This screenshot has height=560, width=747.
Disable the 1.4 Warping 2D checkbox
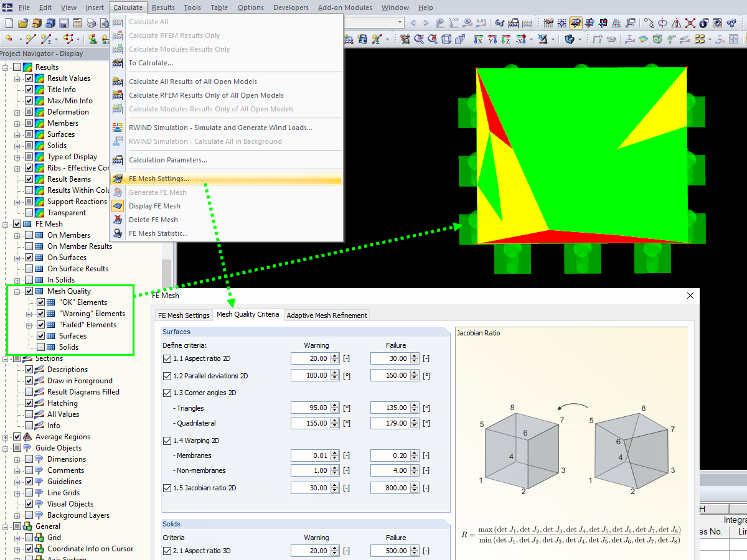coord(167,440)
